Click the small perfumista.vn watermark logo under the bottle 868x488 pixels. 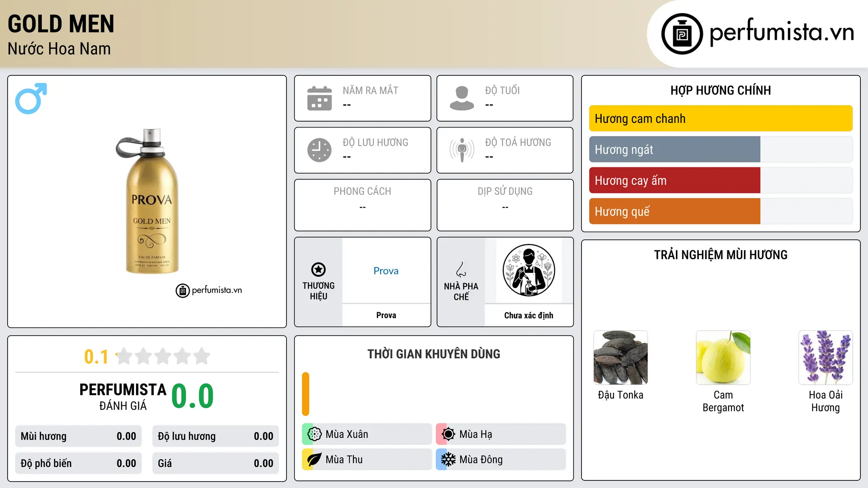coord(209,291)
